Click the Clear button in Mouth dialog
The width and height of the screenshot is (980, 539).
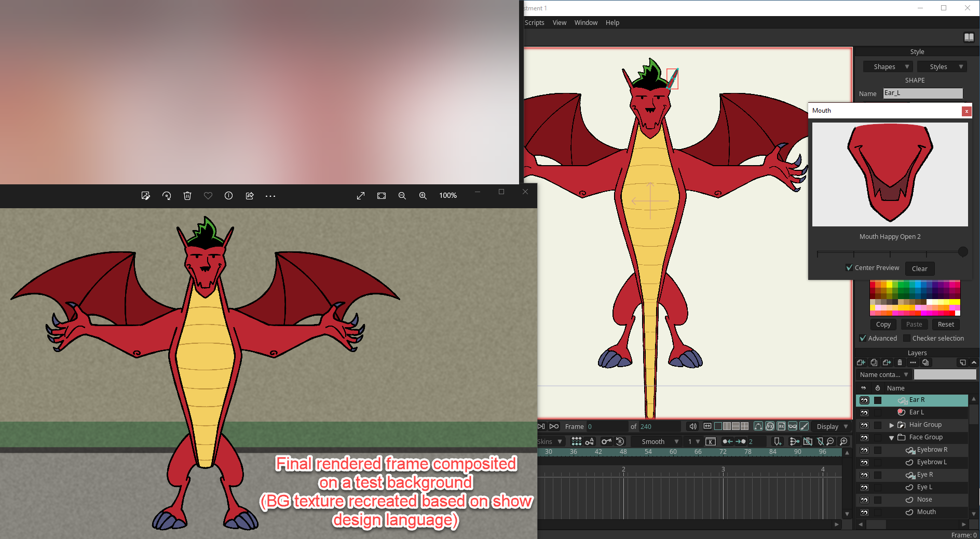pos(920,268)
